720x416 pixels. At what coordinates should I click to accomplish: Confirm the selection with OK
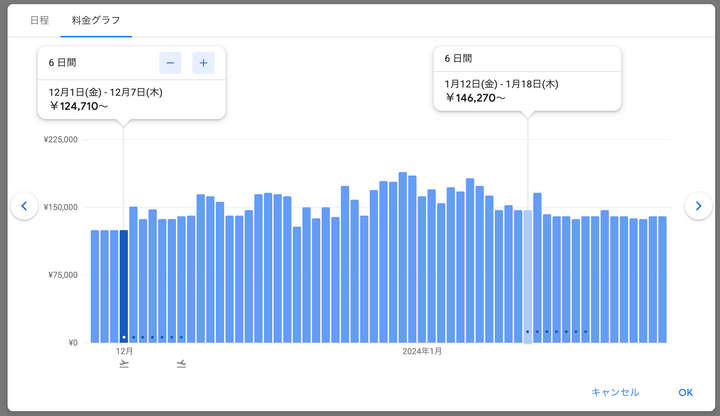click(x=685, y=393)
